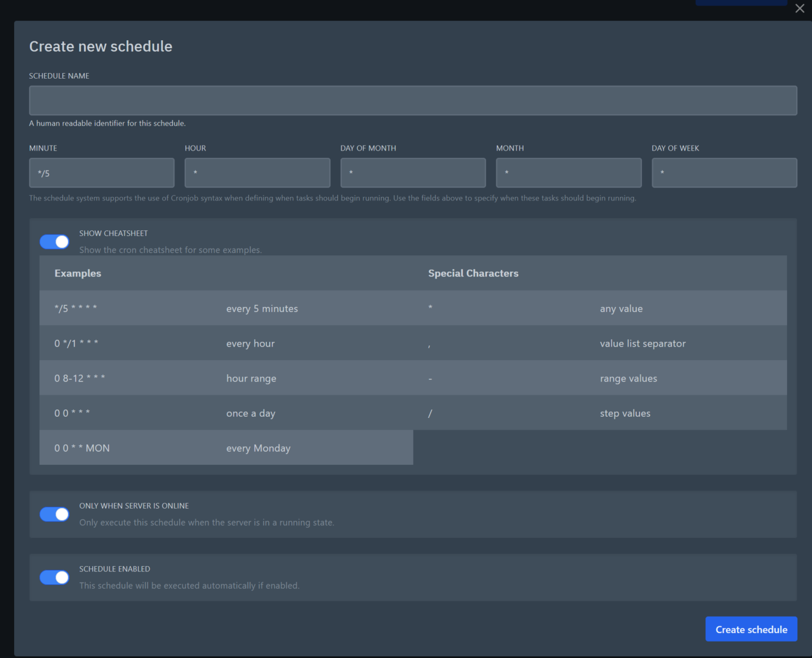Close the Create new schedule dialog
Screen dimensions: 812x658
coord(799,9)
